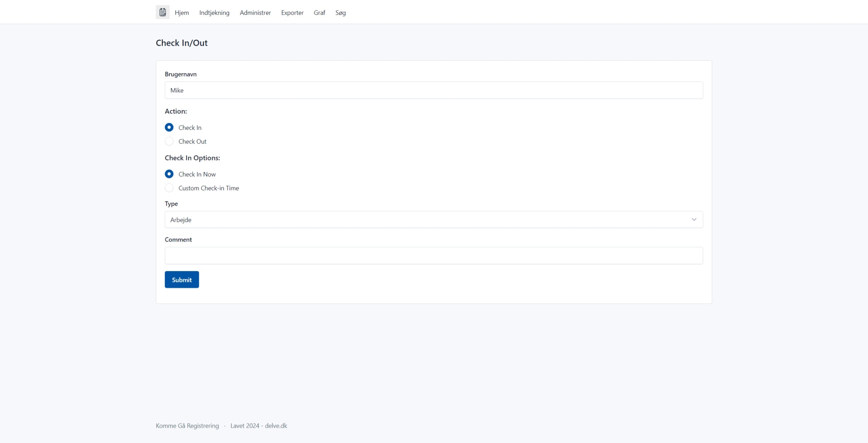Focus the Brugernavn input field
Image resolution: width=868 pixels, height=443 pixels.
click(x=434, y=90)
